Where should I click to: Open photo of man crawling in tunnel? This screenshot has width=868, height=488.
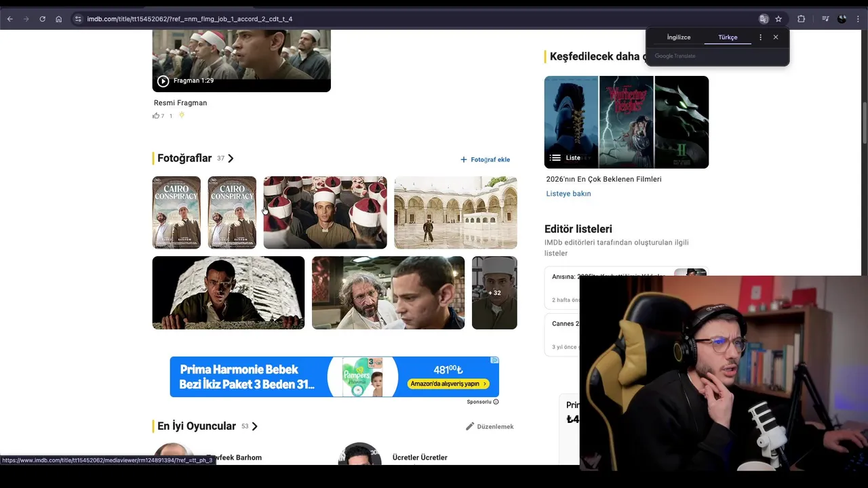[229, 293]
